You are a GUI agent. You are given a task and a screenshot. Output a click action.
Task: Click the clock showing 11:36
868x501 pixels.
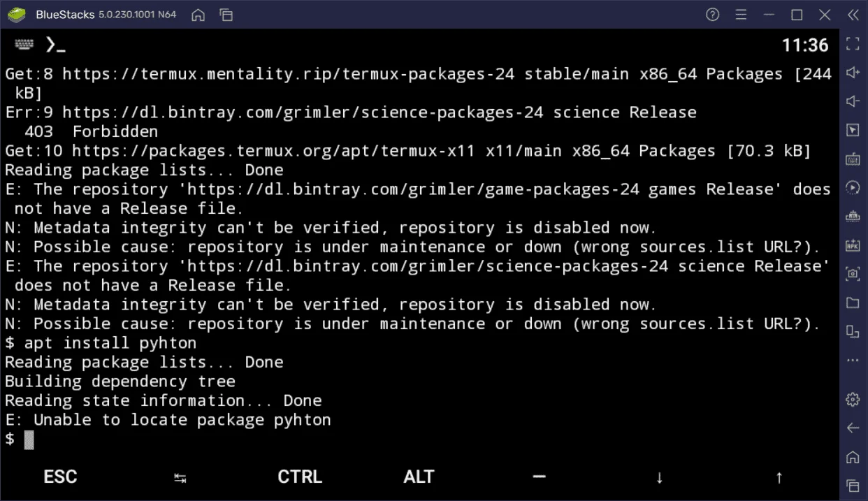tap(805, 45)
